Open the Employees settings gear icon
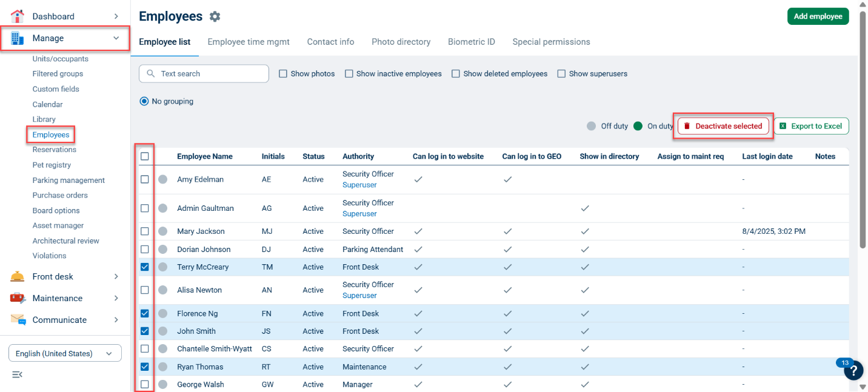Viewport: 868px width, 392px height. (215, 17)
